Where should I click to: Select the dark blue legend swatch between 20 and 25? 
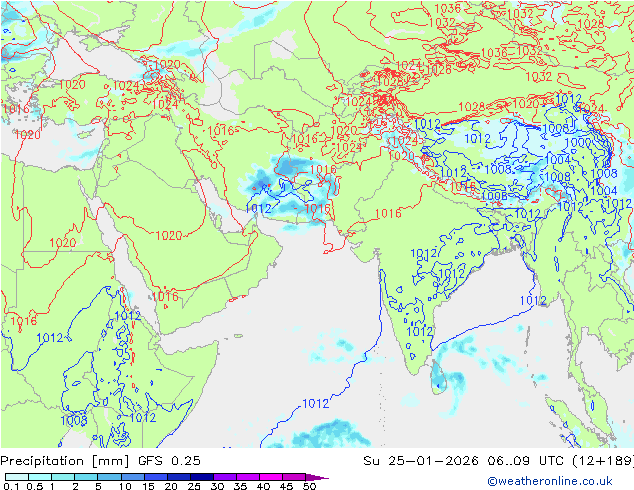click(x=178, y=477)
